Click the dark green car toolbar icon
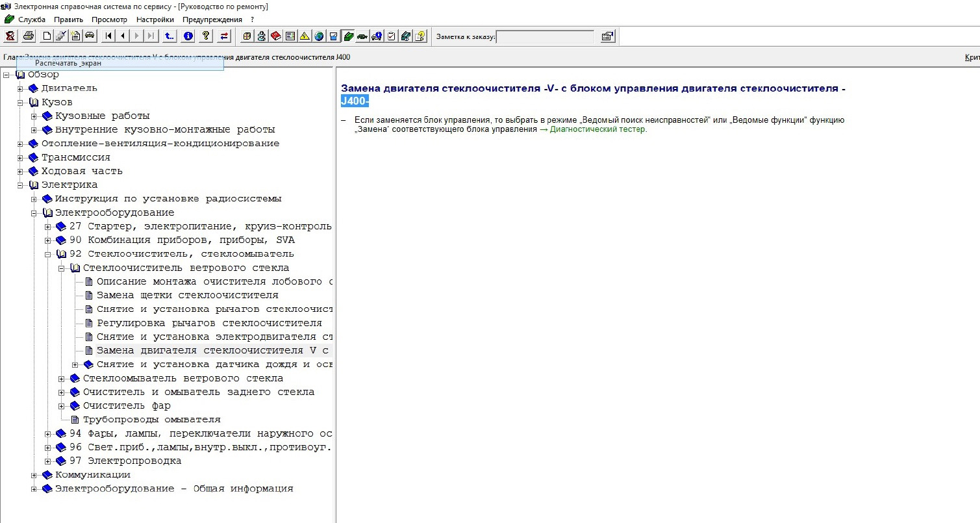 tap(362, 36)
